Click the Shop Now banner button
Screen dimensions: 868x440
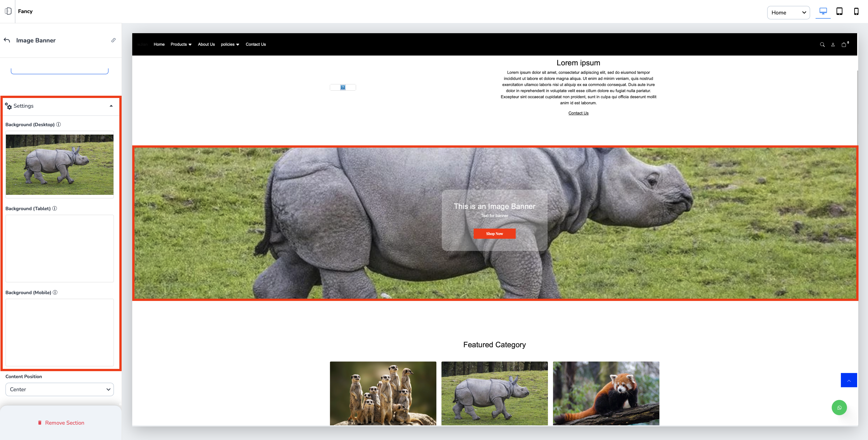pos(494,234)
